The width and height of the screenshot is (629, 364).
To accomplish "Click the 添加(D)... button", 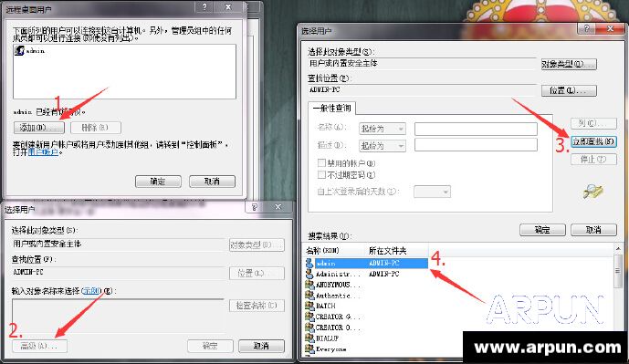I will (39, 128).
